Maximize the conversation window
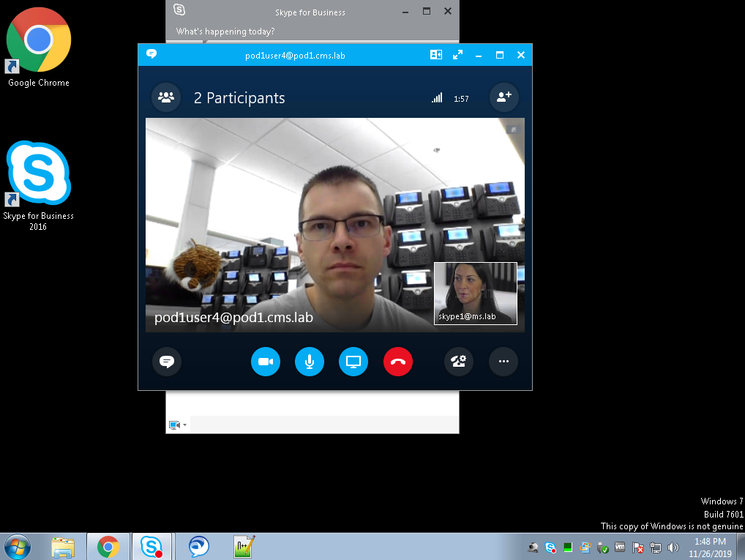 click(500, 55)
